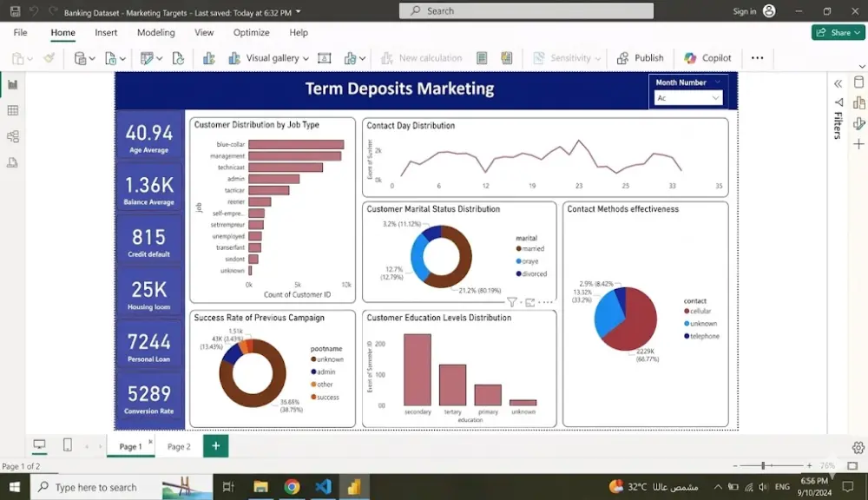Open Copilot from the ribbon
Screen dimensions: 868x500
[707, 57]
